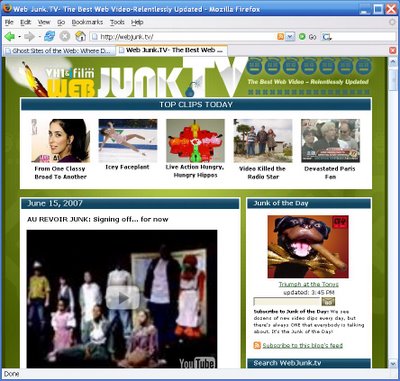Click From One Classy Broad To Another caption
The image size is (400, 381).
pos(60,173)
